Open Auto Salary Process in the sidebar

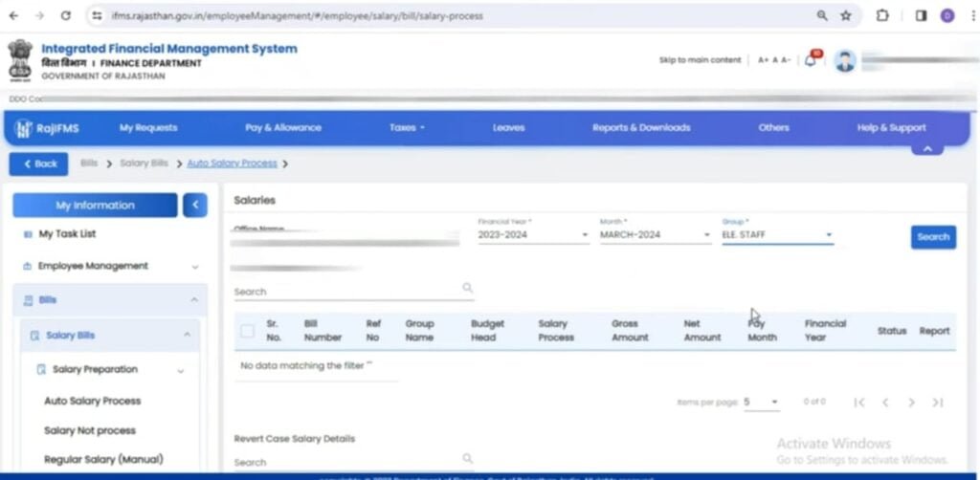93,401
